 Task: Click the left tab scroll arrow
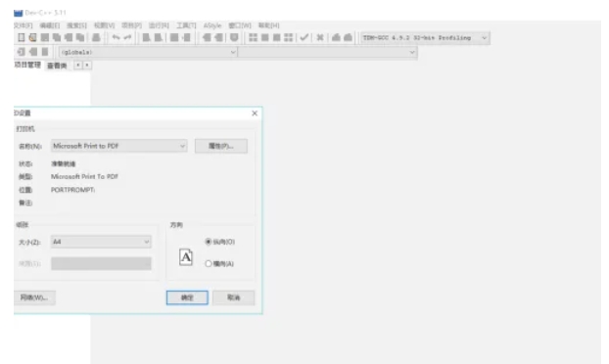pyautogui.click(x=78, y=65)
